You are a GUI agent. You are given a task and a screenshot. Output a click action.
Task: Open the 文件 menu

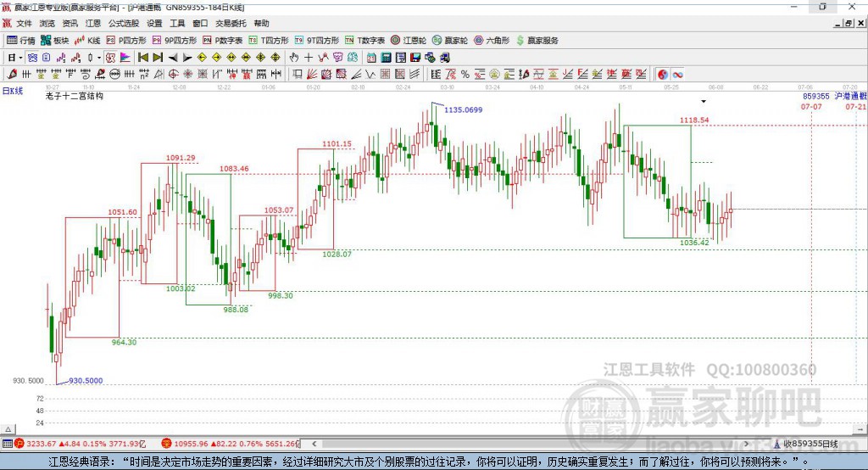pos(25,23)
